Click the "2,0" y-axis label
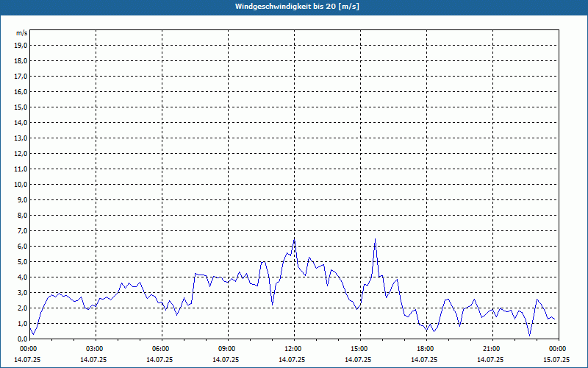 (x=23, y=308)
